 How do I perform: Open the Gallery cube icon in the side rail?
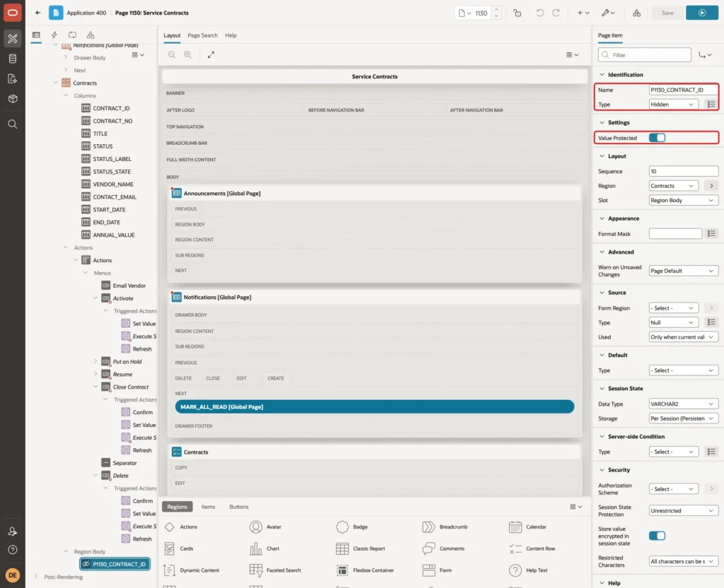point(13,98)
